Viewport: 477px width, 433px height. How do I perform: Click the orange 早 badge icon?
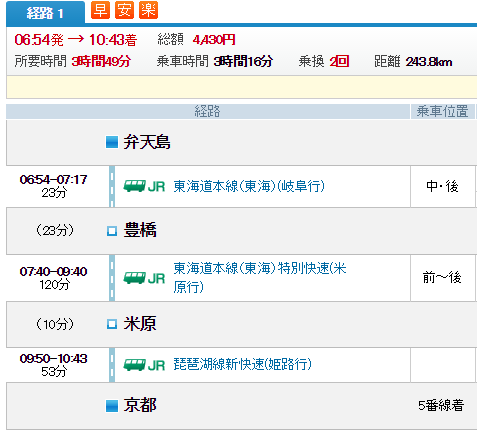pos(100,10)
